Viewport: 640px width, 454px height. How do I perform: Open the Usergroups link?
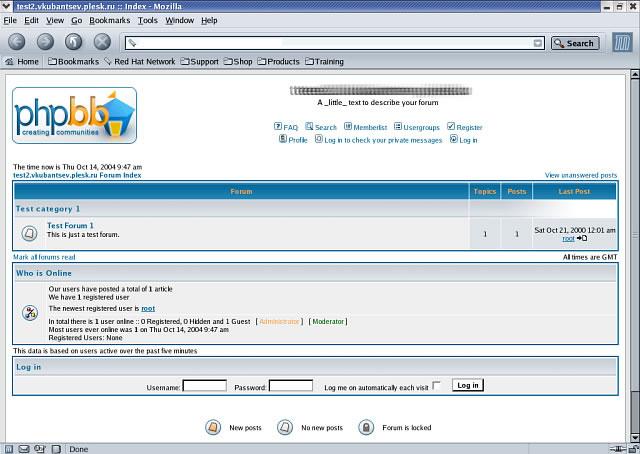417,127
